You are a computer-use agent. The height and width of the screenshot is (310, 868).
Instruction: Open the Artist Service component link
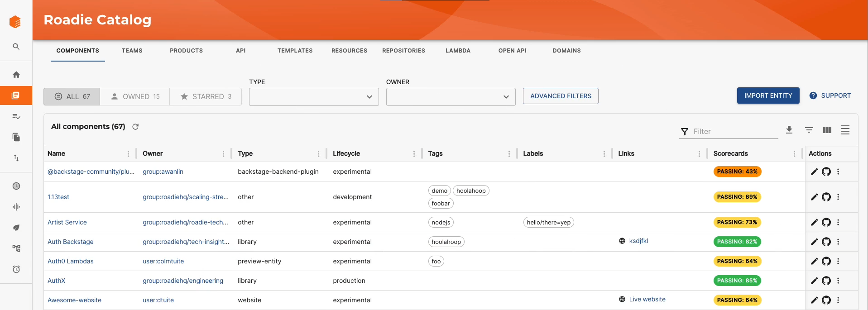(x=67, y=222)
